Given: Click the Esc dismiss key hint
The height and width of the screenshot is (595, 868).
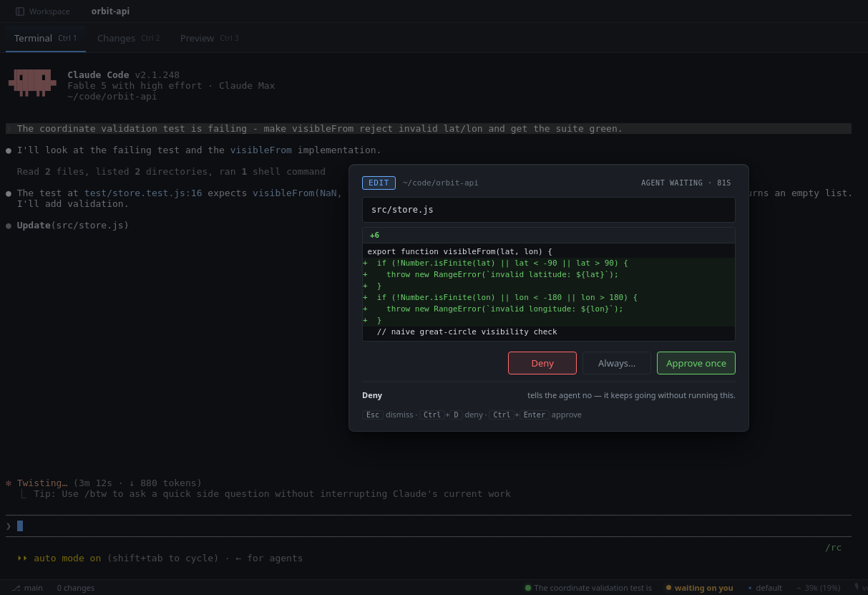Looking at the screenshot, I should (x=373, y=415).
